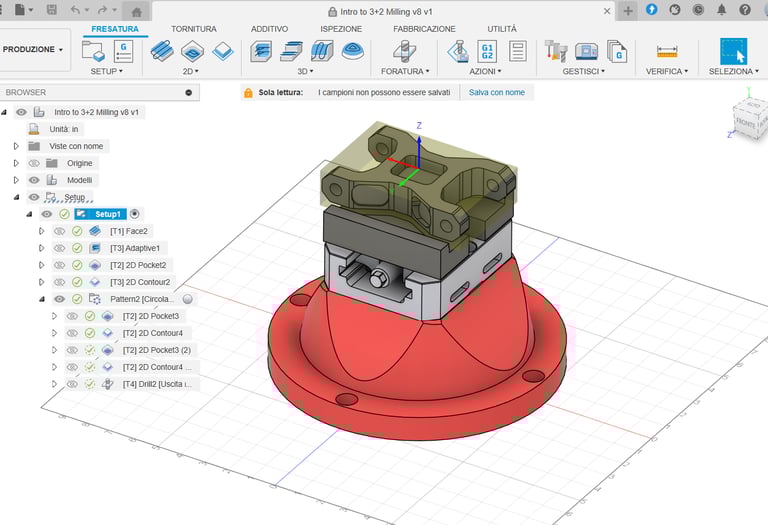
Task: Open the Ispezione ribbon tab
Action: pos(341,29)
